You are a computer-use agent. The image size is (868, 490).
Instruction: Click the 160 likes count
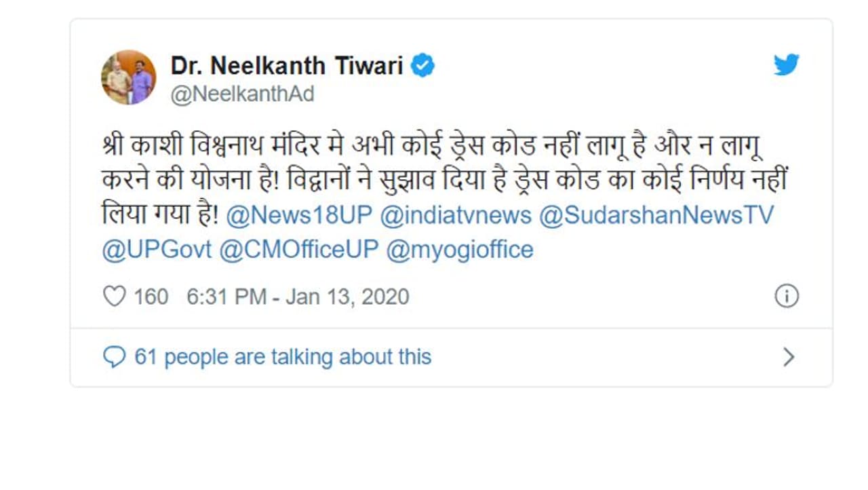click(151, 297)
